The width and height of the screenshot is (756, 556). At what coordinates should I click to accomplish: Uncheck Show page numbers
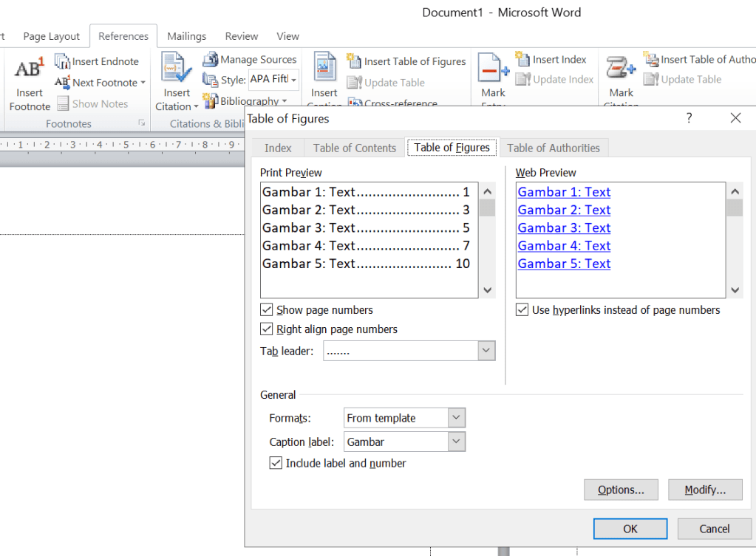coord(267,310)
